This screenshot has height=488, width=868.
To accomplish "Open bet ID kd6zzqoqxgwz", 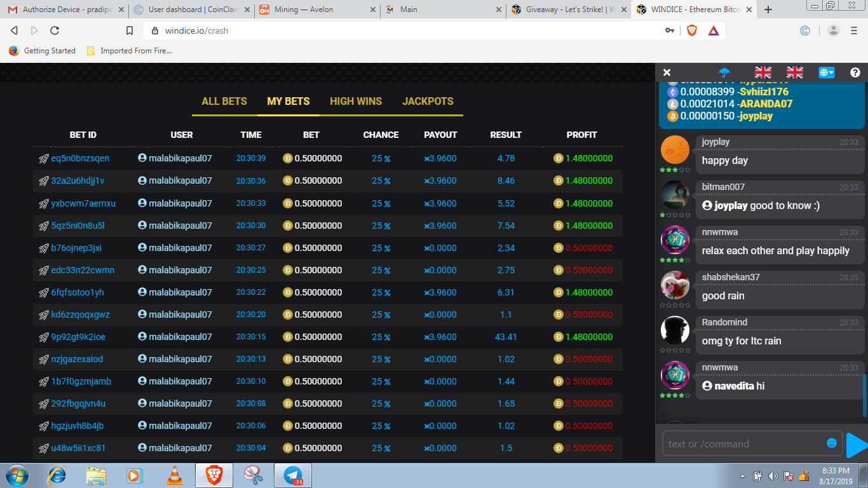I will (81, 315).
